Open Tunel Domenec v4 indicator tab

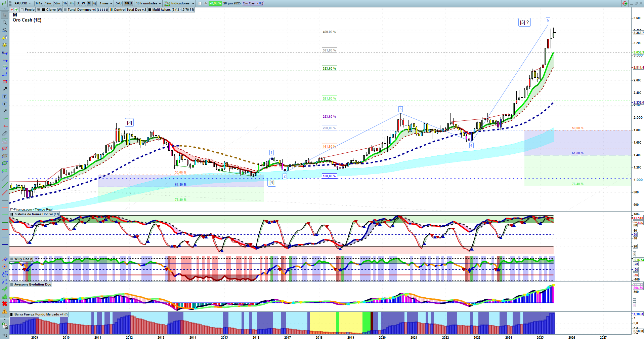point(86,10)
